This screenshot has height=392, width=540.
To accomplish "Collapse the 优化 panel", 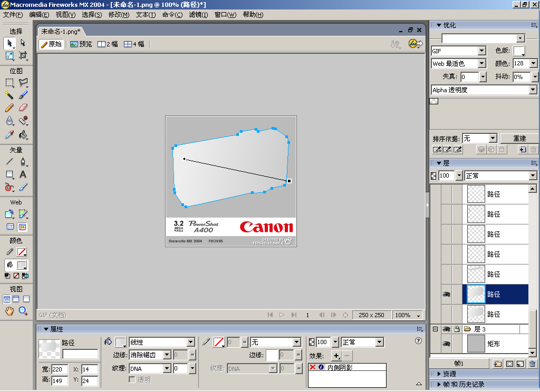I will 439,25.
